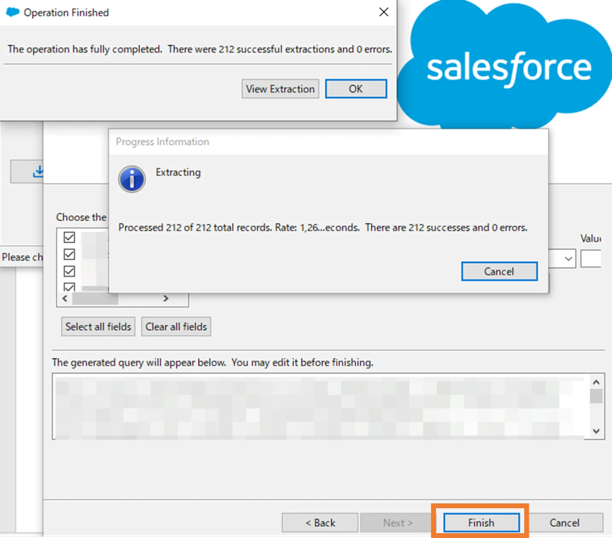The height and width of the screenshot is (538, 612).
Task: Click inside the generated query text area
Action: click(x=320, y=405)
